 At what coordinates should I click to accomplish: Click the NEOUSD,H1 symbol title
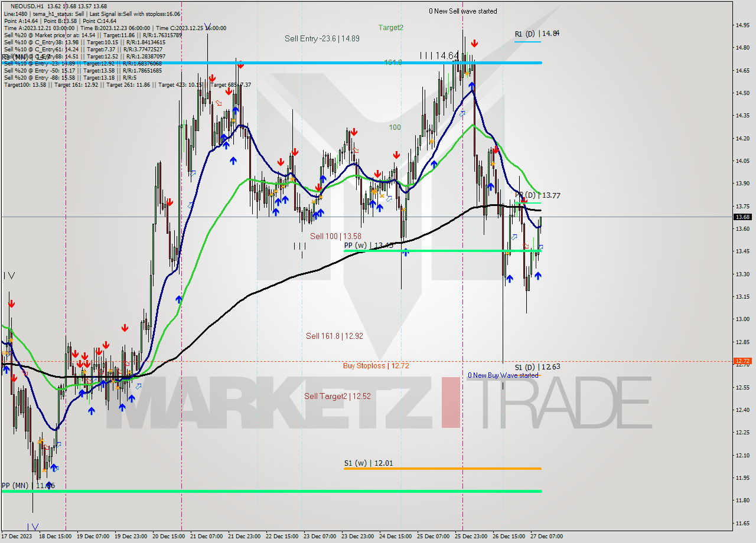pyautogui.click(x=27, y=6)
